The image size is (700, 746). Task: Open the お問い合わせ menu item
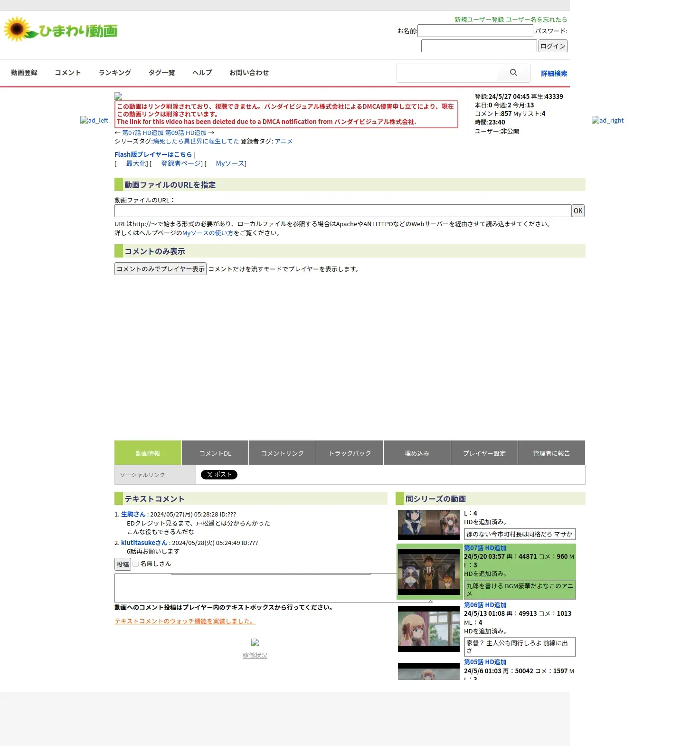pyautogui.click(x=249, y=73)
